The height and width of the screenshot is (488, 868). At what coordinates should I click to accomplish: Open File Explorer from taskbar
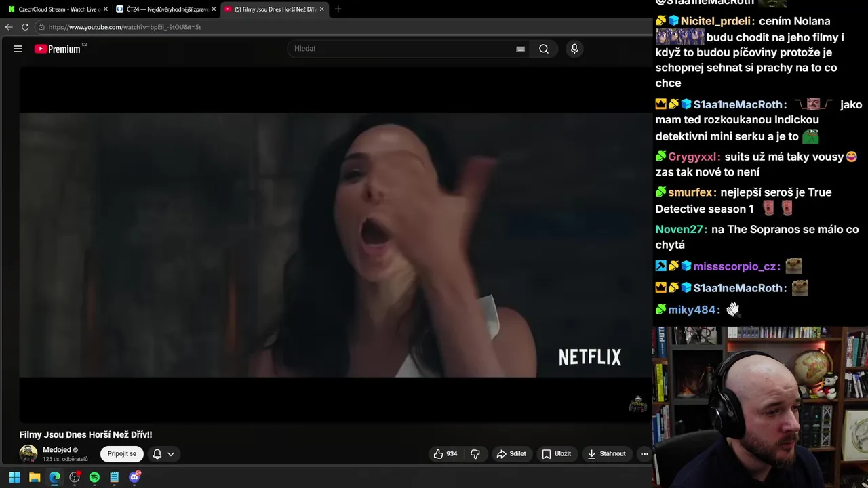35,477
